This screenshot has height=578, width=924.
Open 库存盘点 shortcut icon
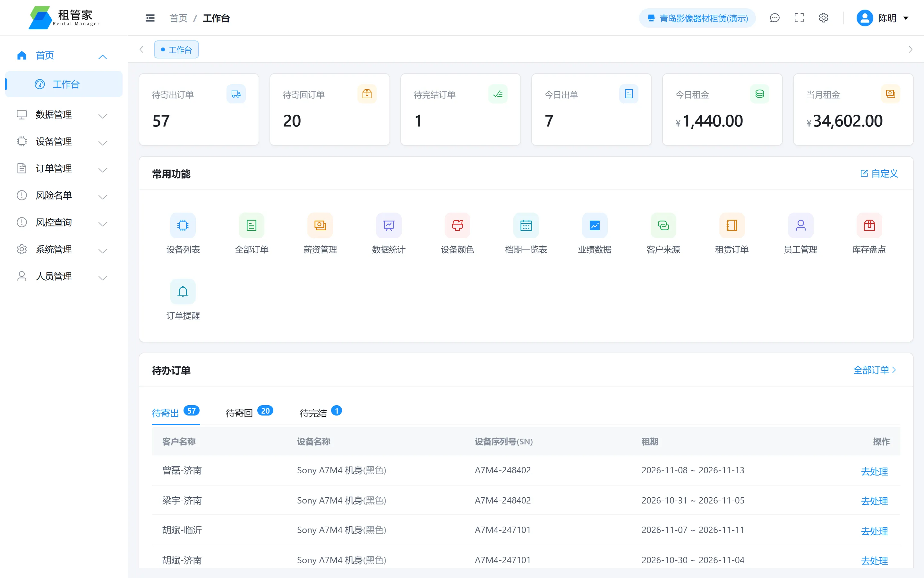pyautogui.click(x=869, y=225)
